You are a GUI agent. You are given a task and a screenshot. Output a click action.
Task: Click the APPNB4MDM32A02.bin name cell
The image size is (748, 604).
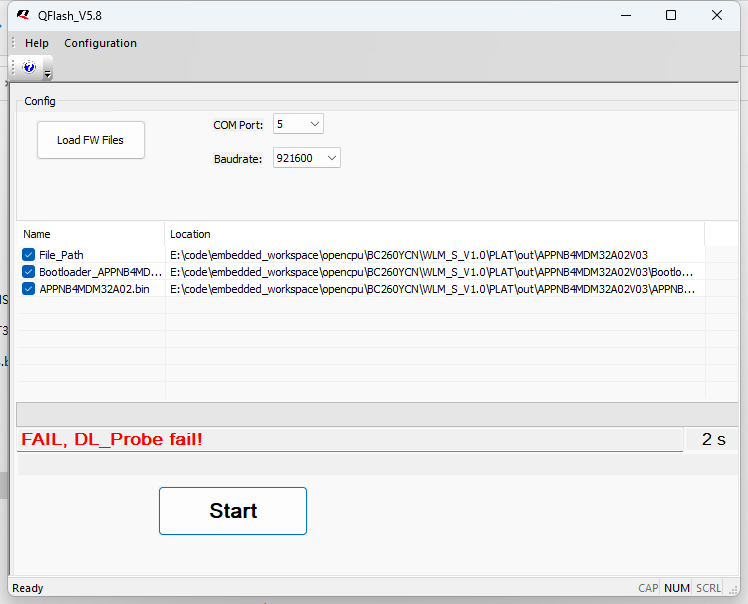(x=94, y=289)
